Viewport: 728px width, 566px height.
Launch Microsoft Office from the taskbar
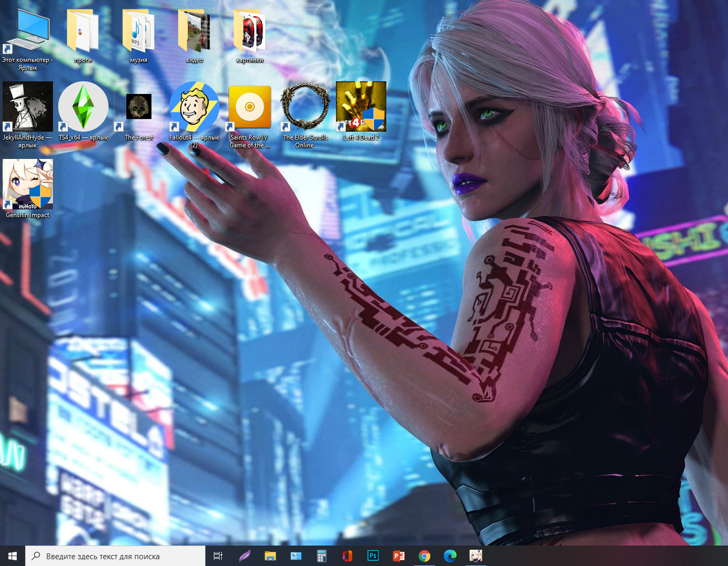pyautogui.click(x=347, y=556)
